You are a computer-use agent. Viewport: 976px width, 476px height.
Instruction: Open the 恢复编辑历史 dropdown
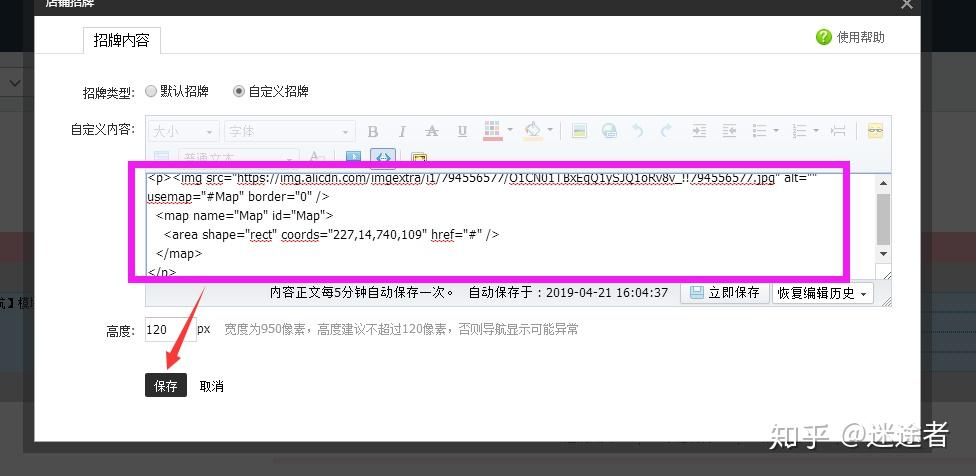(x=822, y=293)
